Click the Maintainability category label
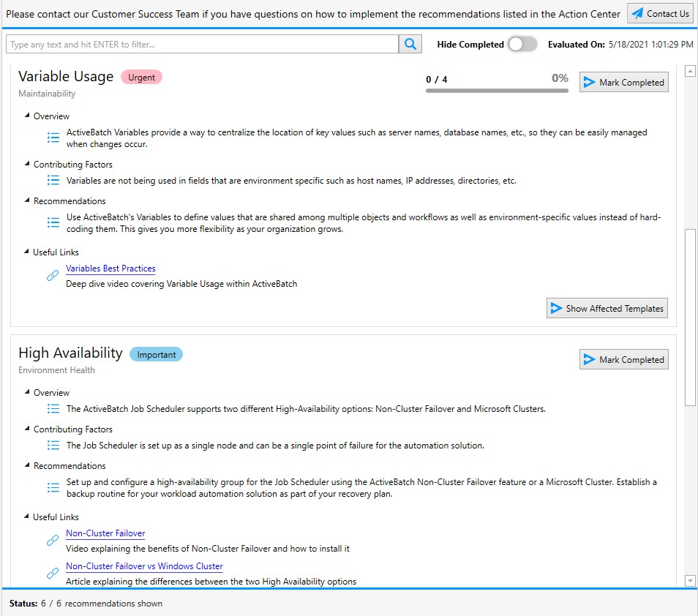Image resolution: width=698 pixels, height=616 pixels. pyautogui.click(x=47, y=94)
